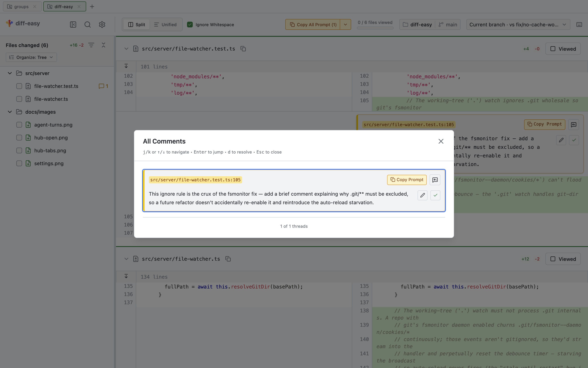Click the main branch icon label
588x368 pixels.
[x=448, y=25]
